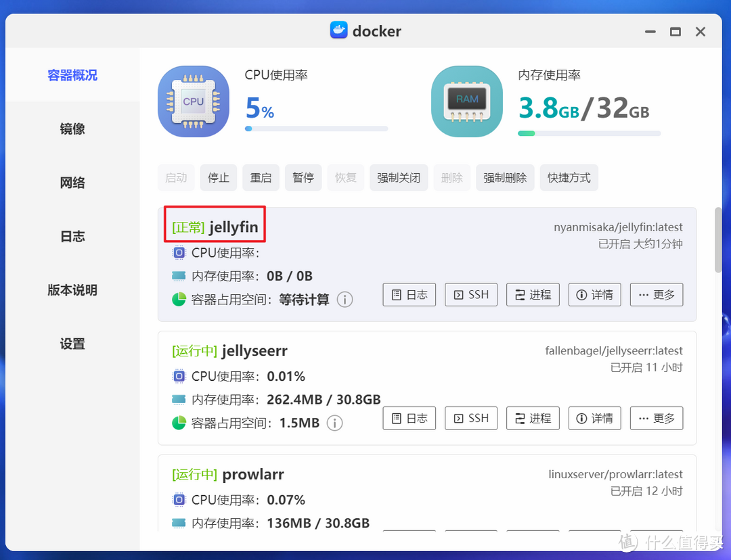This screenshot has width=731, height=560.
Task: Open 详情 details for the jellyseerr container
Action: point(594,418)
